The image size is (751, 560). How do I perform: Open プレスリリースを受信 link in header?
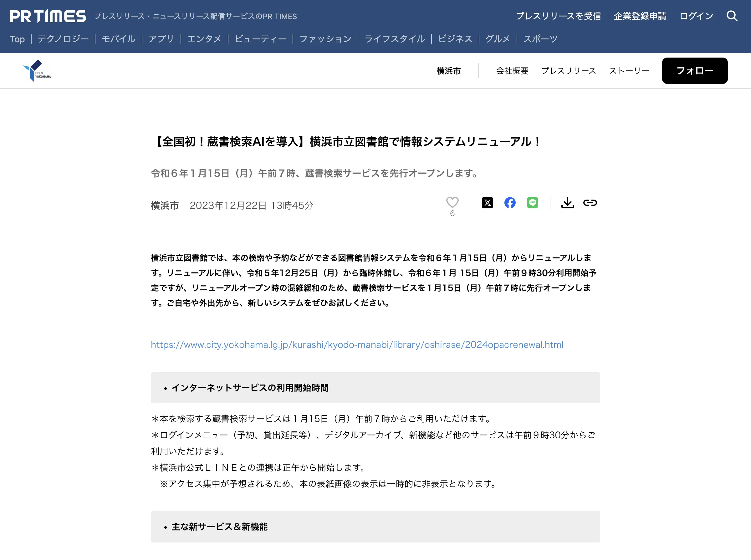point(559,16)
